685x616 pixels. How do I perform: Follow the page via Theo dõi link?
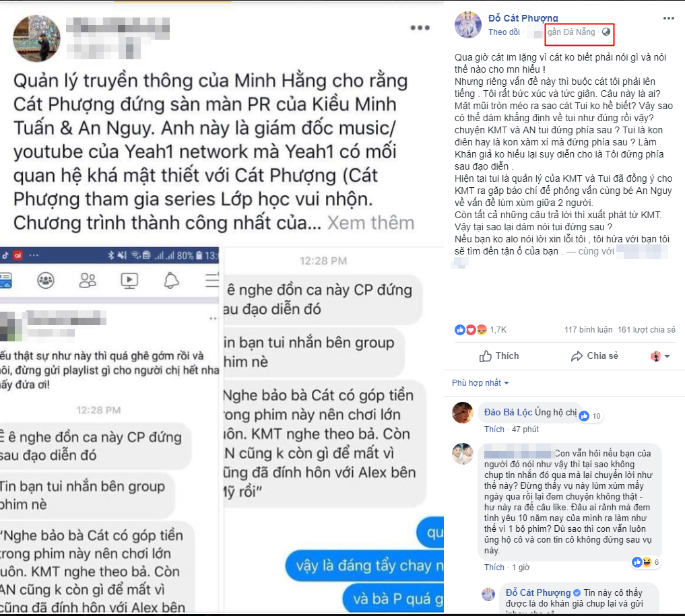pos(504,32)
